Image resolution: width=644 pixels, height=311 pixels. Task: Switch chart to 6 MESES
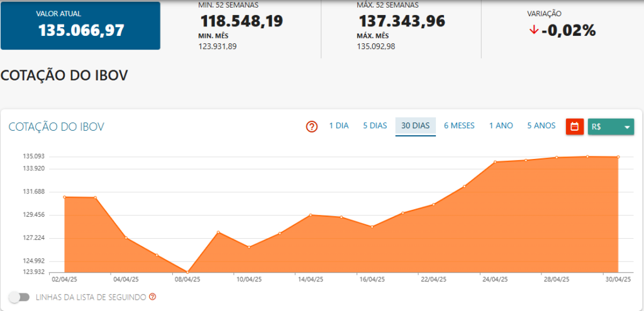[x=459, y=126]
